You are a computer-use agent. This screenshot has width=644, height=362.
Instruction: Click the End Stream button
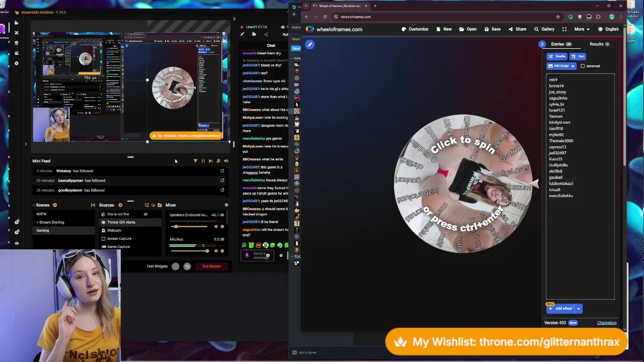click(x=211, y=266)
